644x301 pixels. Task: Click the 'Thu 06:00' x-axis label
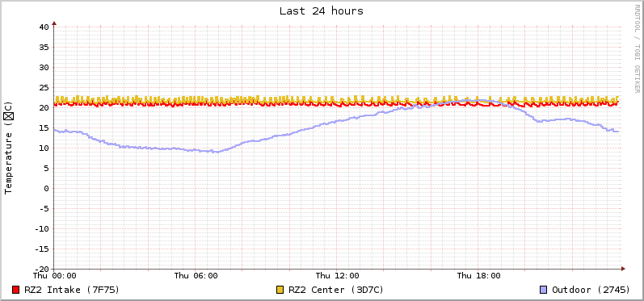196,275
